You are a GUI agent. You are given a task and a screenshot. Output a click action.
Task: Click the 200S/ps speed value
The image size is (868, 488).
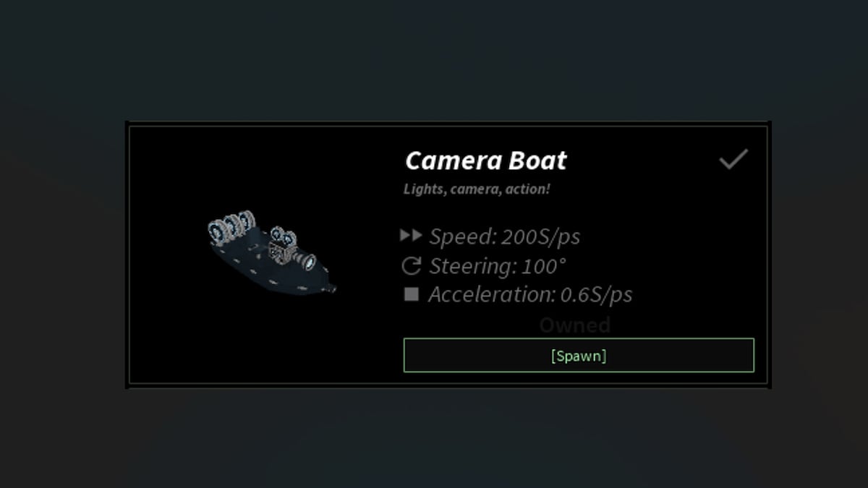coord(540,236)
